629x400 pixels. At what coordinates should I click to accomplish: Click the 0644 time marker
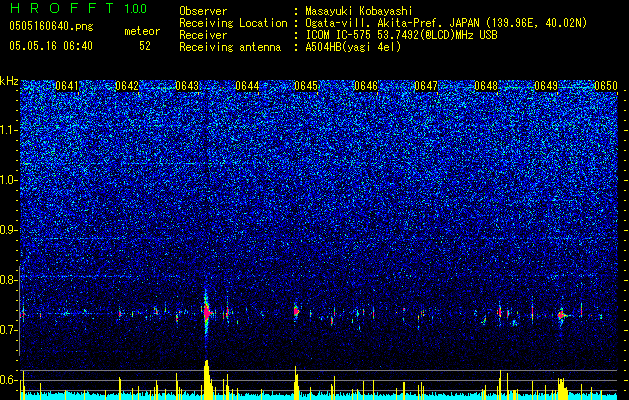tap(247, 86)
